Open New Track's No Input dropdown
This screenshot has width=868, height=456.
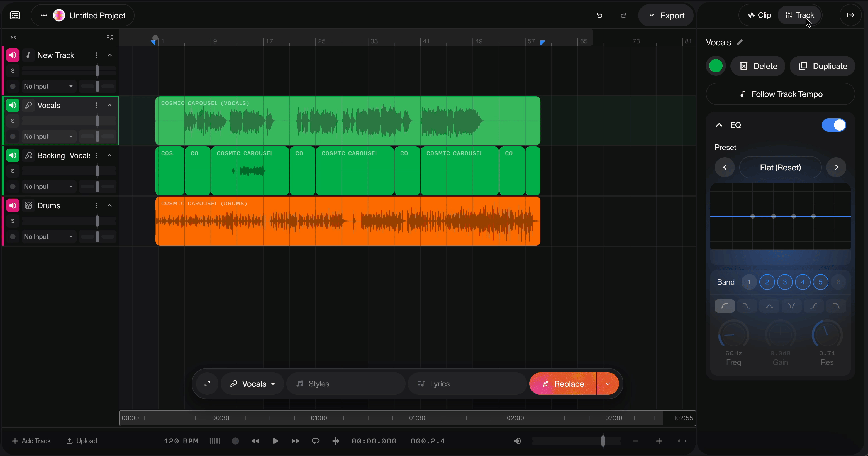48,87
